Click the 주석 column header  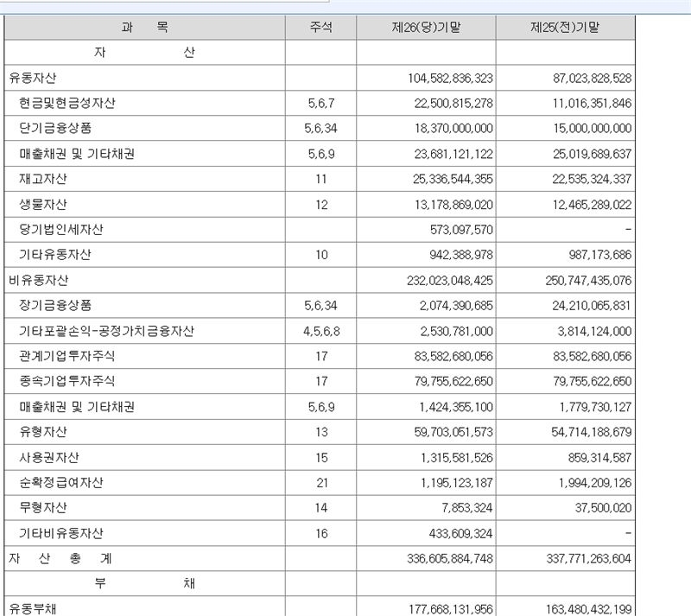(320, 28)
